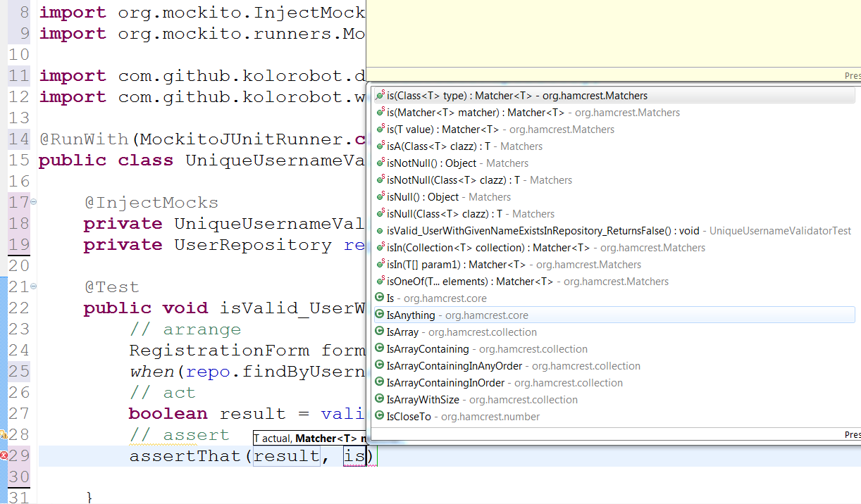861x504 pixels.
Task: Click the method icon beside isValid_UserWithGivenNameExistsInRepository_ReturnsFalse
Action: point(378,230)
